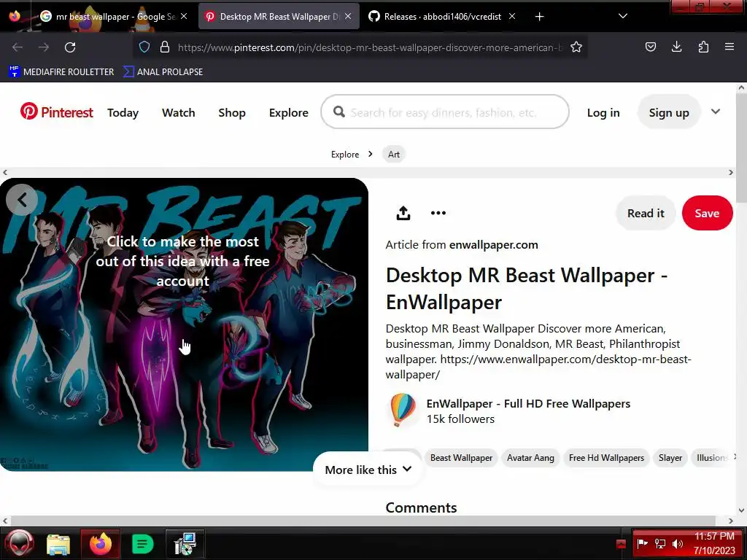Click the Firefox taskbar icon
The width and height of the screenshot is (747, 560).
pos(101,544)
